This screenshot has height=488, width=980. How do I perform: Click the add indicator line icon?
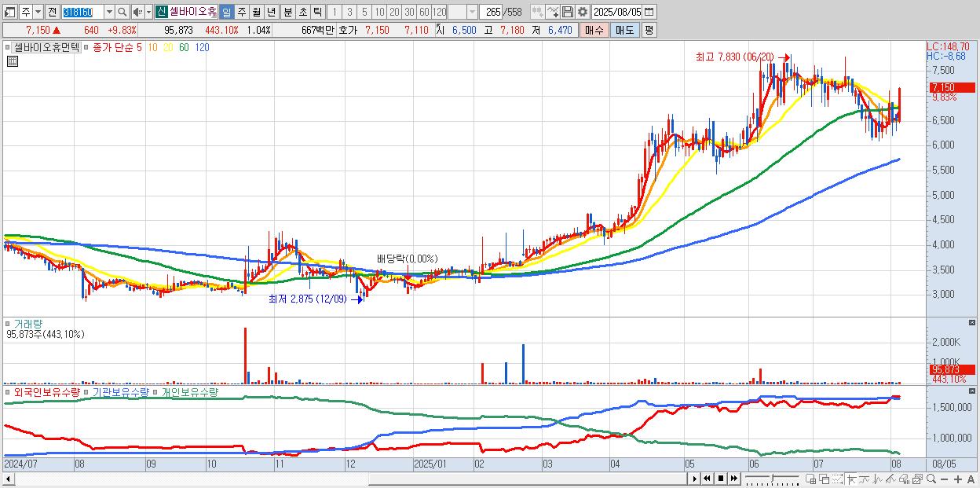point(553,12)
